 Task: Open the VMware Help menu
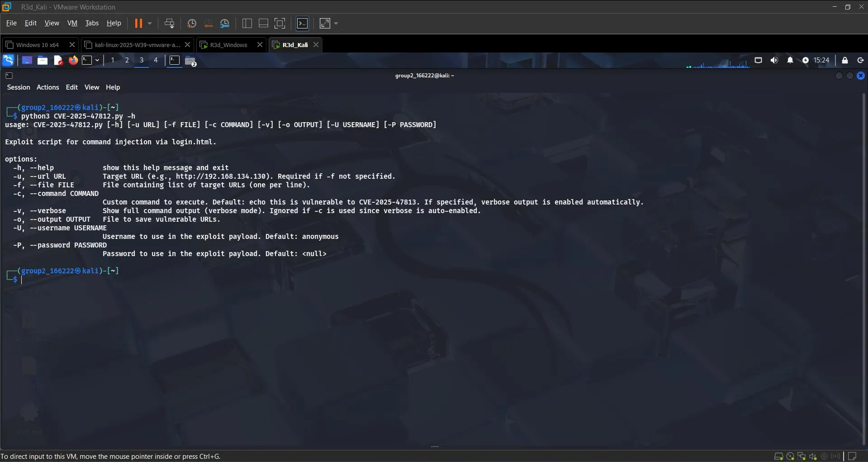pyautogui.click(x=114, y=23)
